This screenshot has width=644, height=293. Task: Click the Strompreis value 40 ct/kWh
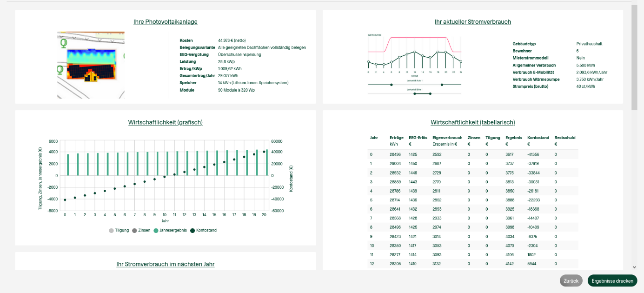click(586, 86)
